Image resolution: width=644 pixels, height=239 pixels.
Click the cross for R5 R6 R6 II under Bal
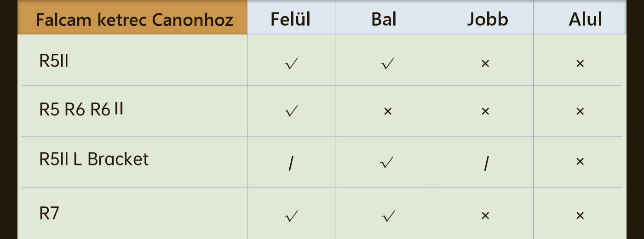[x=387, y=111]
